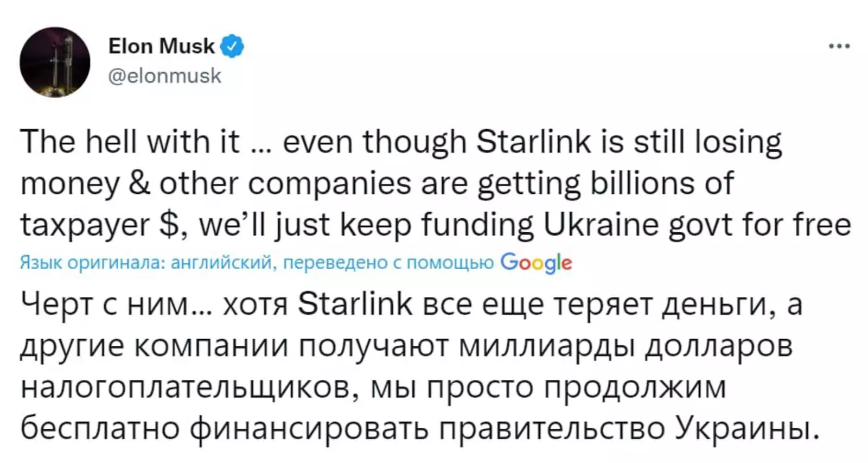Open the Elon Musk display name

(x=161, y=46)
